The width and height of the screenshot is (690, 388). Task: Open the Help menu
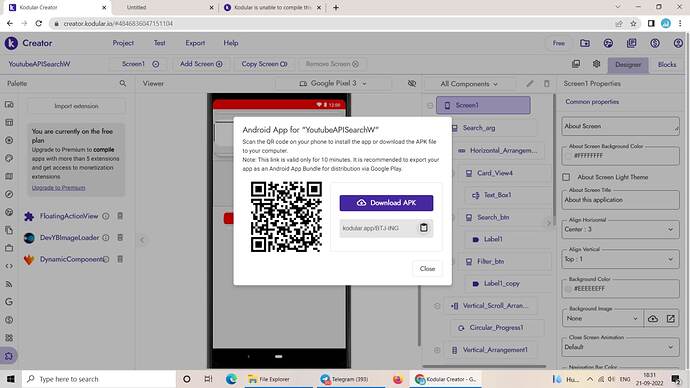(231, 43)
